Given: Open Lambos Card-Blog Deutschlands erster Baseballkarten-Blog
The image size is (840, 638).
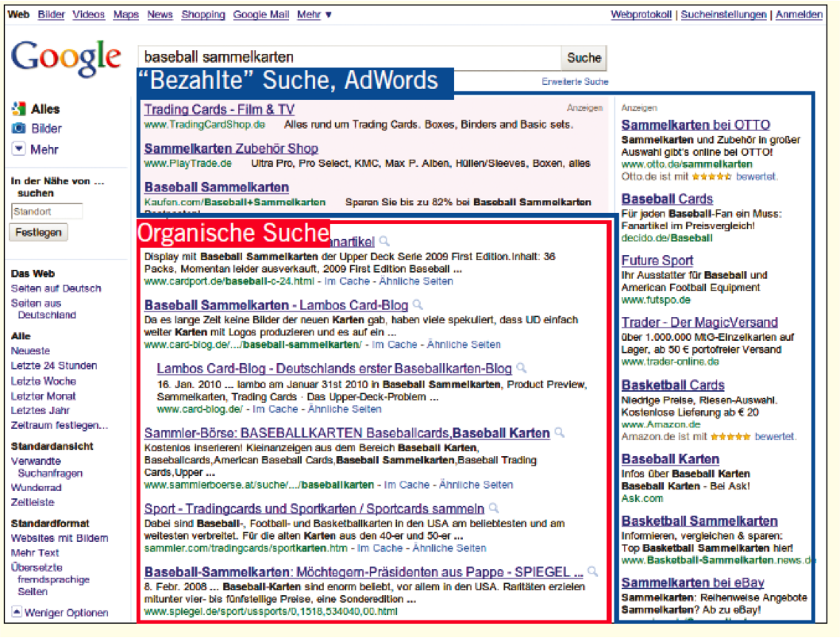Looking at the screenshot, I should click(x=334, y=369).
